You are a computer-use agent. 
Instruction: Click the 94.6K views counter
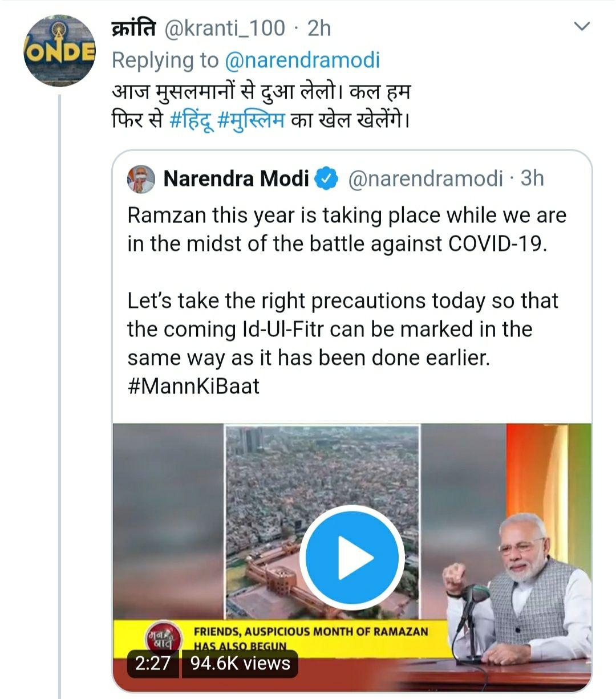point(240,664)
